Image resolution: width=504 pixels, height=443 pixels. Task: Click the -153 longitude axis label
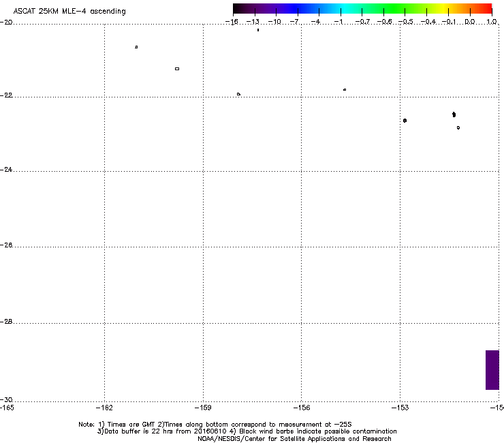point(400,408)
